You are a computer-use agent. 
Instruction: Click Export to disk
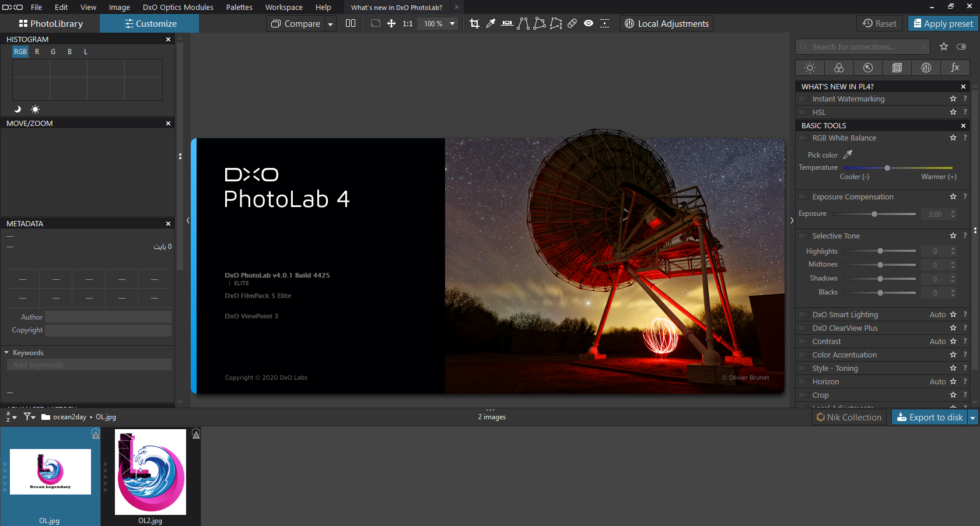930,417
